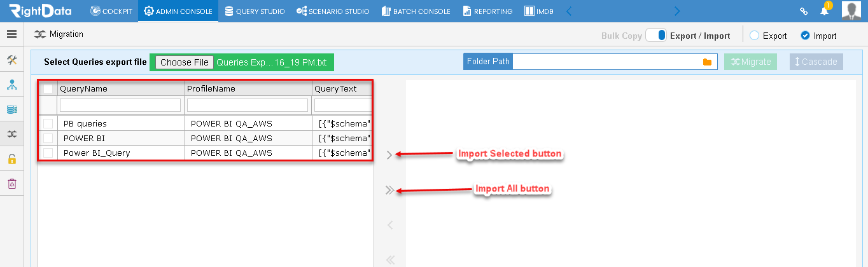Viewport: 868px width, 267px height.
Task: Open the BATCH CONSOLE tab
Action: (x=416, y=11)
